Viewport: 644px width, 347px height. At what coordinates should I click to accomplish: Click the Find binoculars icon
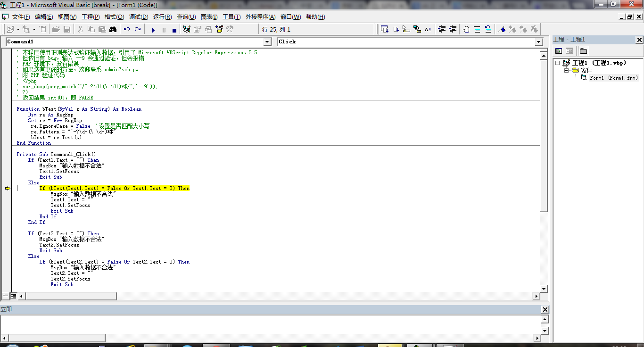click(x=113, y=29)
